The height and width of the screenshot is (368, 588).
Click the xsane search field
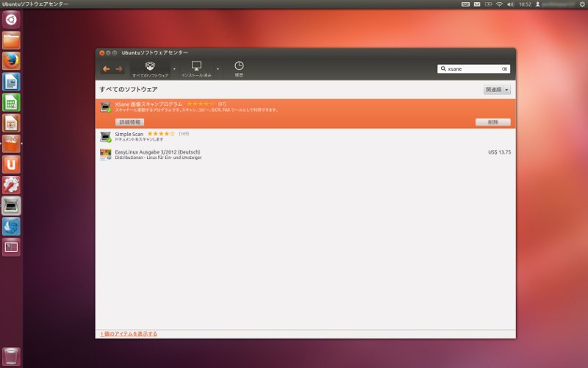[473, 68]
